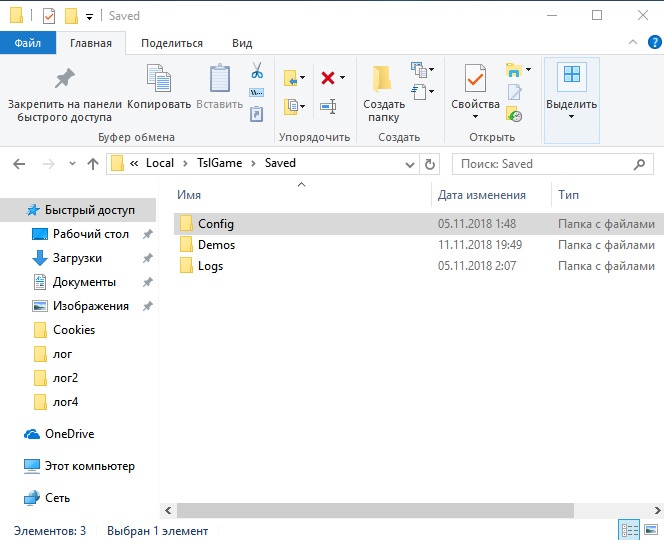Expand address bar history dropdown

[x=409, y=164]
